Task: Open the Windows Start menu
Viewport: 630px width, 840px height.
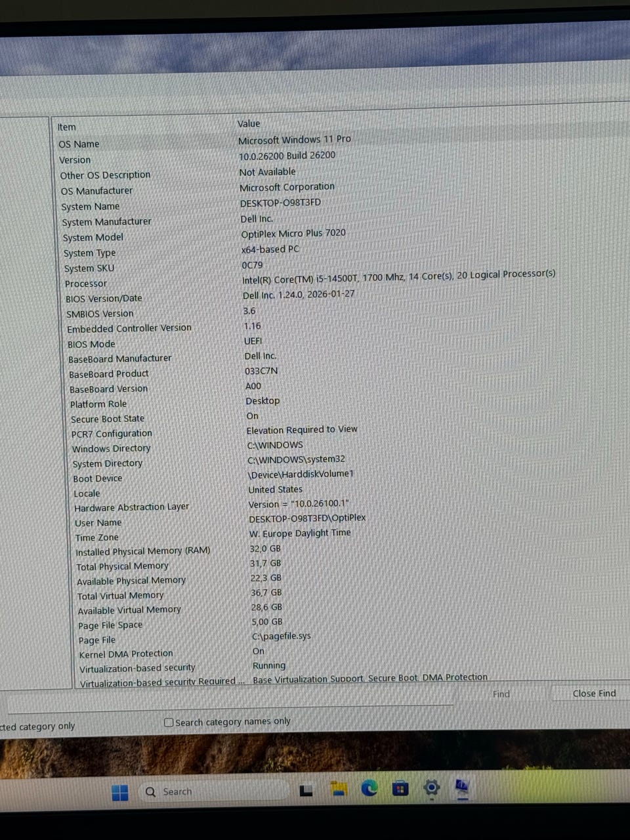Action: click(120, 793)
